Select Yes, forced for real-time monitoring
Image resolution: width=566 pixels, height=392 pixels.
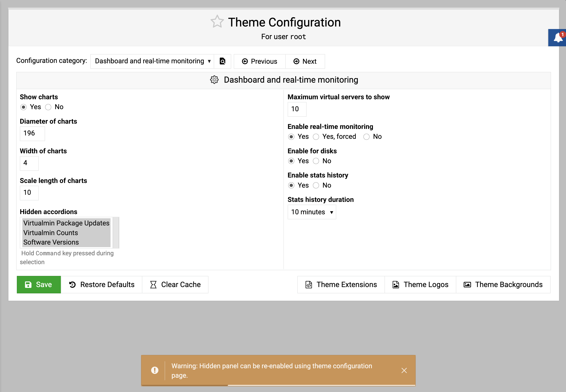pos(316,137)
